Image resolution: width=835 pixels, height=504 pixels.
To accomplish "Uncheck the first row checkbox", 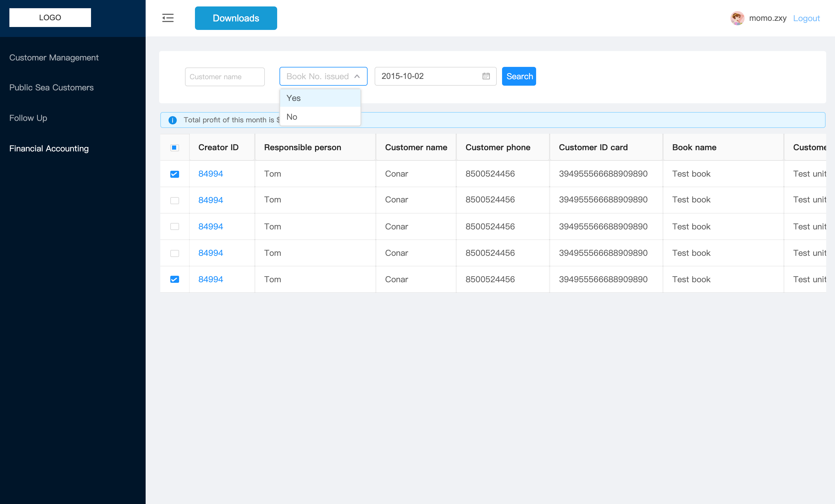I will [174, 174].
